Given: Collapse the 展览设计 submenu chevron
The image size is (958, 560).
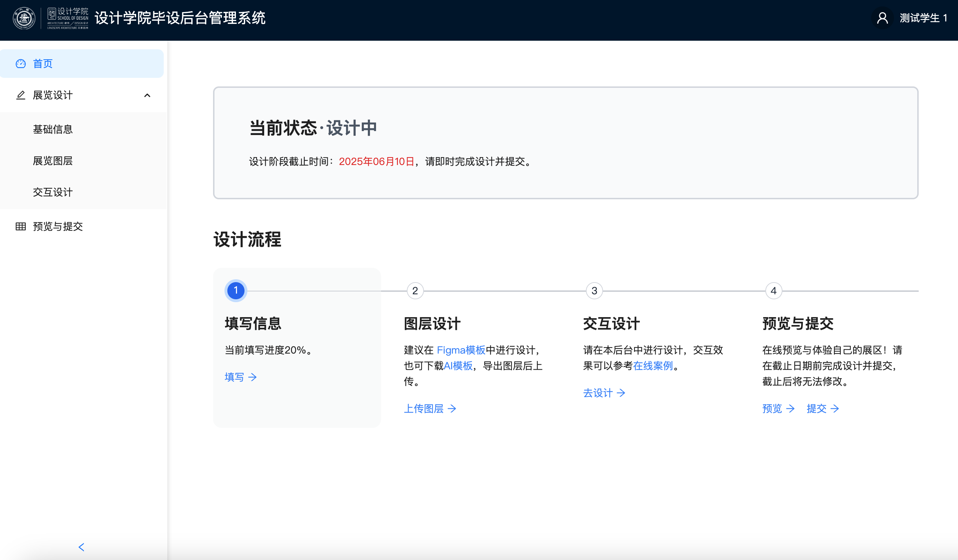Looking at the screenshot, I should pos(148,95).
